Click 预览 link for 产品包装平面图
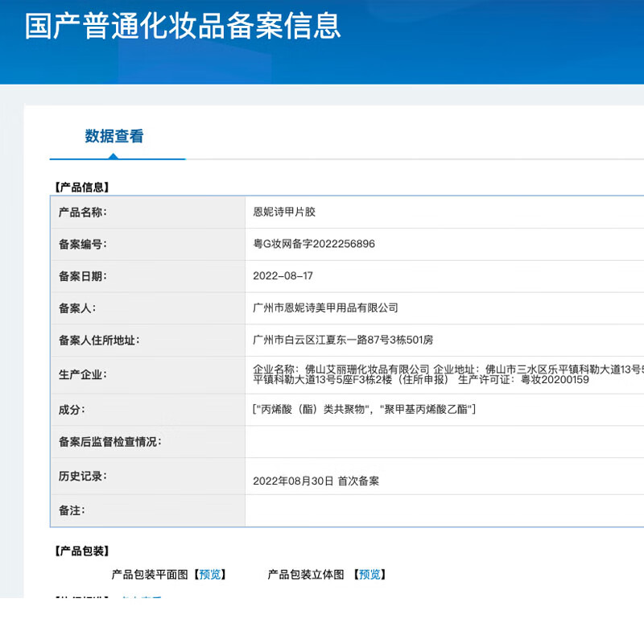This screenshot has height=644, width=644. pyautogui.click(x=210, y=575)
